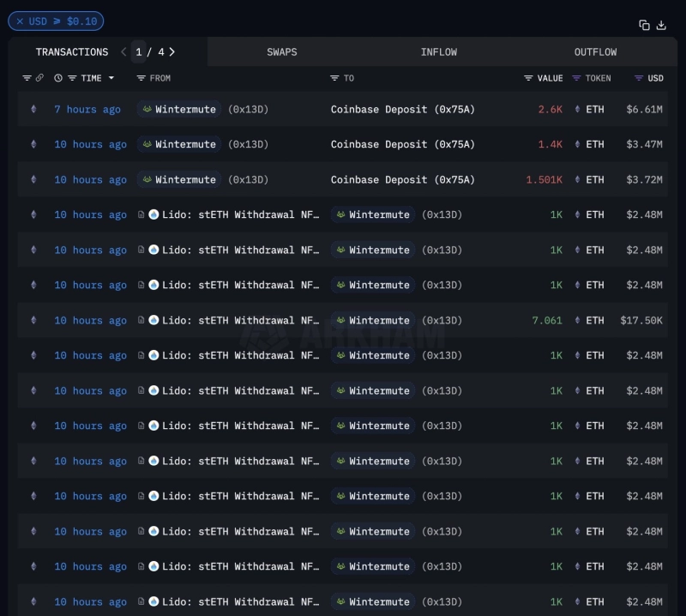
Task: Click the copy table icon
Action: [x=644, y=26]
